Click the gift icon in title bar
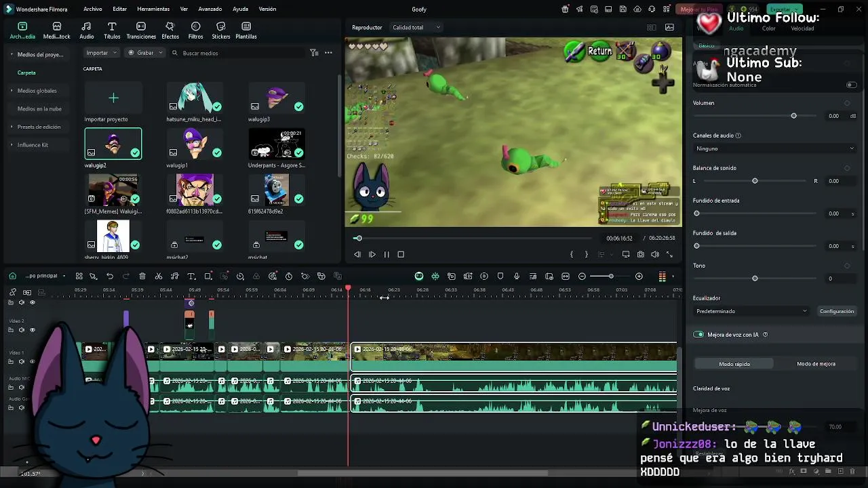The width and height of the screenshot is (868, 488). coord(565,9)
